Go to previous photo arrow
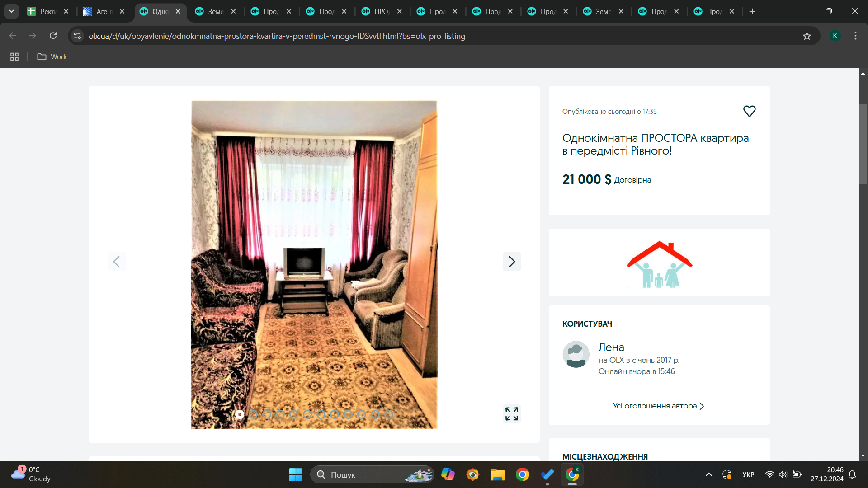868x488 pixels. pyautogui.click(x=116, y=262)
